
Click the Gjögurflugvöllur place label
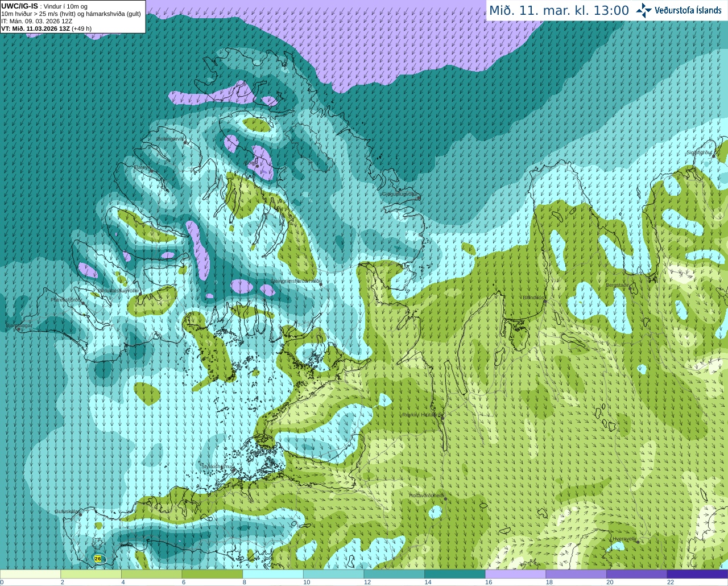click(400, 193)
